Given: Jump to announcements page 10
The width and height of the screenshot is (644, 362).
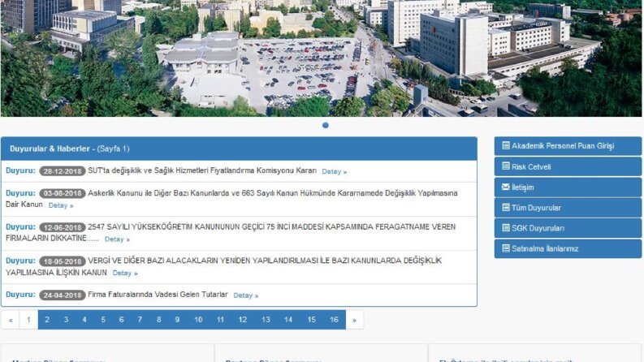Looking at the screenshot, I should click(x=198, y=320).
